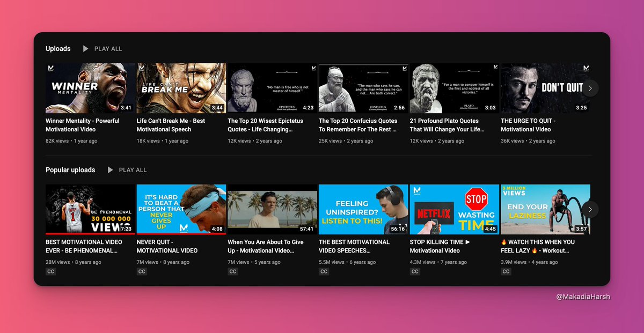Click the 3:41 duration badge on Winner Mentality

coord(126,108)
